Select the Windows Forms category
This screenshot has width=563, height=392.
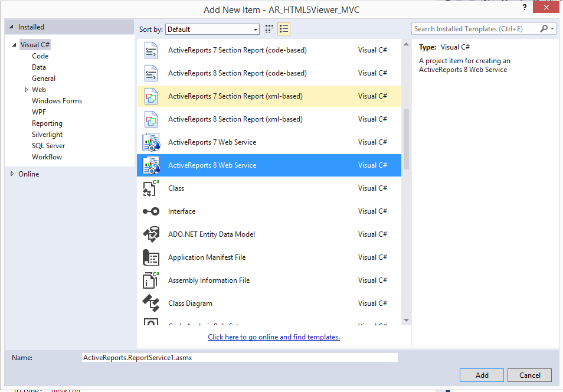(57, 101)
